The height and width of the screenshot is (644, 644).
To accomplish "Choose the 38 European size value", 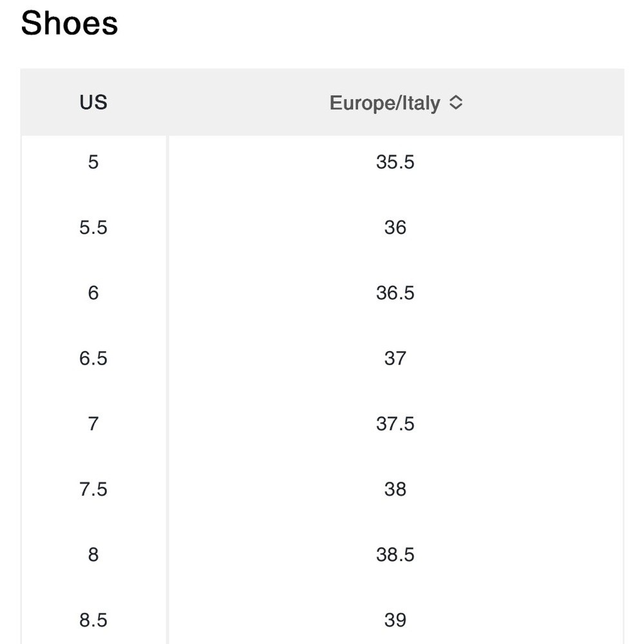I will [x=395, y=489].
